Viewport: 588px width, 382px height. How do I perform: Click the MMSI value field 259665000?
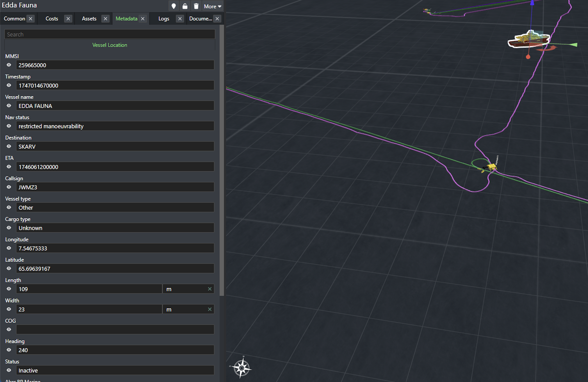coord(115,65)
